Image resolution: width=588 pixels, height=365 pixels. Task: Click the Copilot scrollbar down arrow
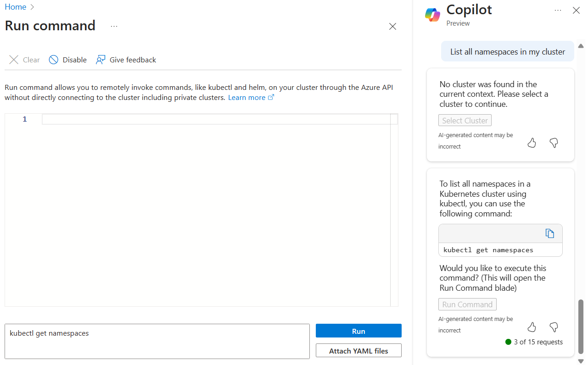point(581,361)
